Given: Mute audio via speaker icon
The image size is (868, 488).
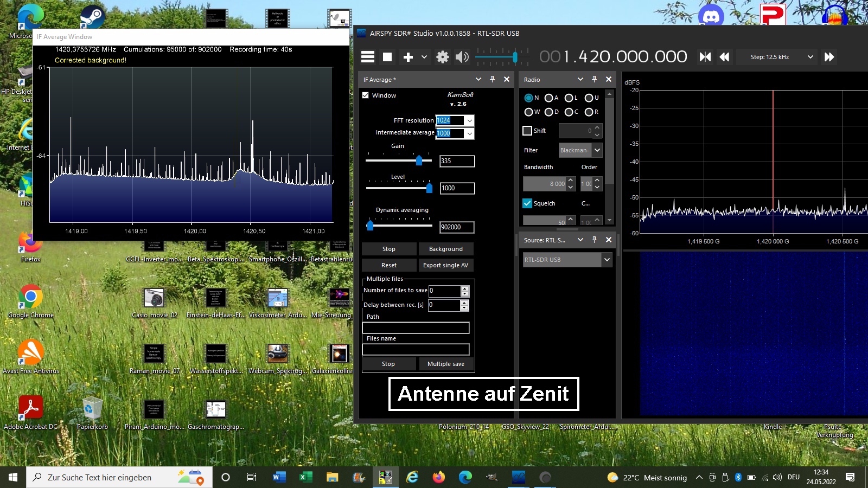Looking at the screenshot, I should pyautogui.click(x=462, y=57).
